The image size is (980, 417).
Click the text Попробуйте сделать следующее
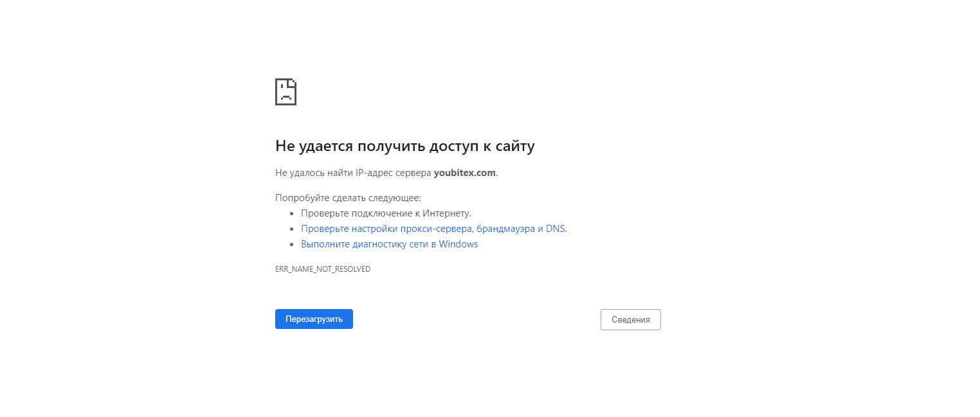348,198
